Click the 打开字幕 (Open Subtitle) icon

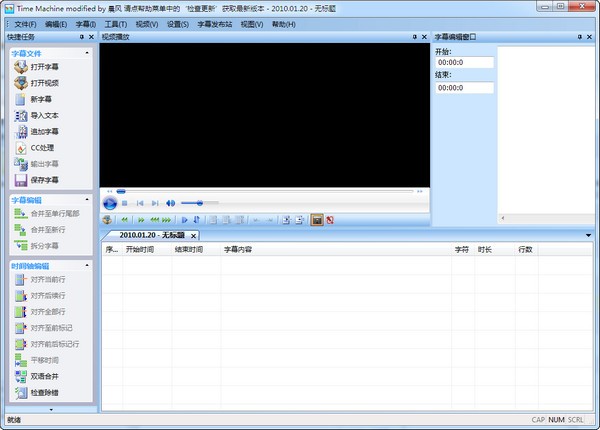coord(22,66)
